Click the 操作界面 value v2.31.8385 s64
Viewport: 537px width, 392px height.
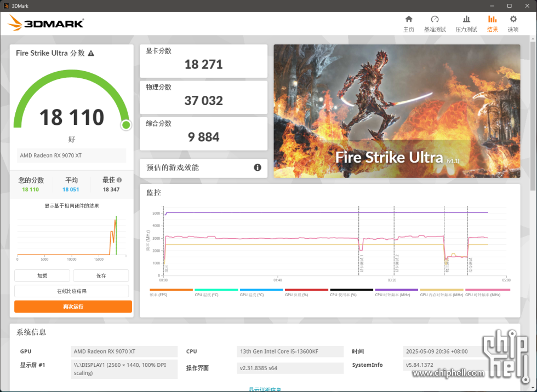point(290,368)
